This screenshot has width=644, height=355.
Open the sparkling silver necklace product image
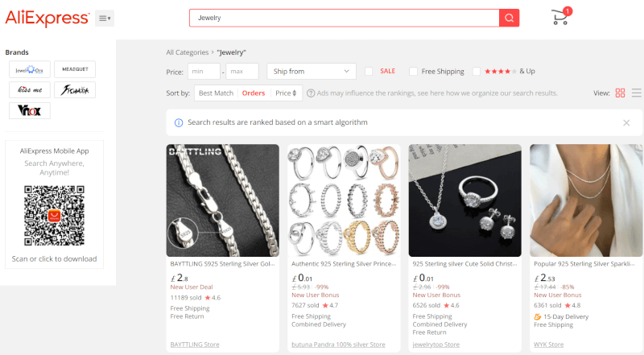coord(586,200)
